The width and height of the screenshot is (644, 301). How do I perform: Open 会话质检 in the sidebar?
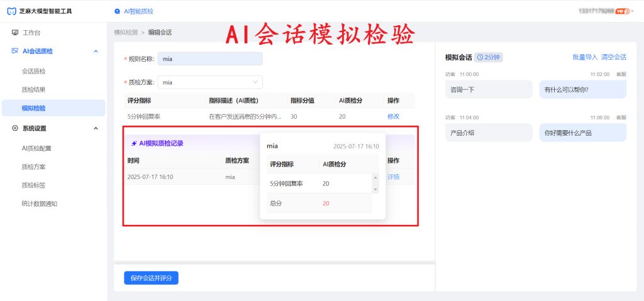pos(33,71)
